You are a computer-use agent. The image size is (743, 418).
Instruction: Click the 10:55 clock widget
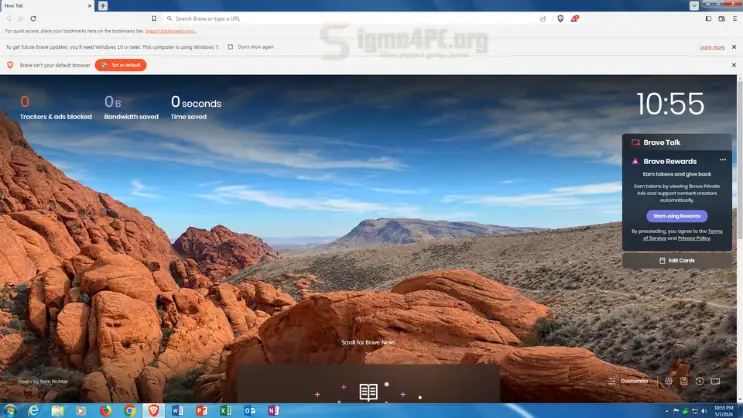(x=670, y=104)
